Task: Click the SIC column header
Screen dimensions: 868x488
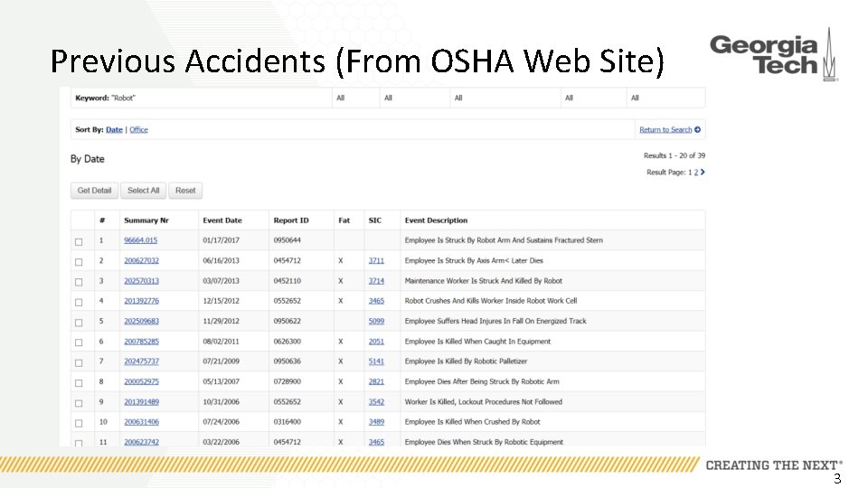Action: click(374, 221)
